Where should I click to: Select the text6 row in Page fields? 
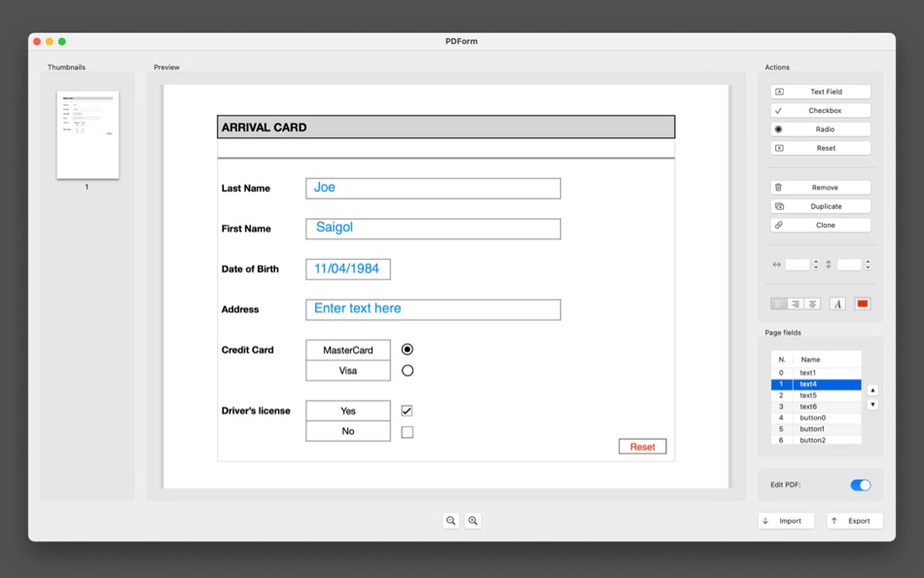pyautogui.click(x=816, y=407)
